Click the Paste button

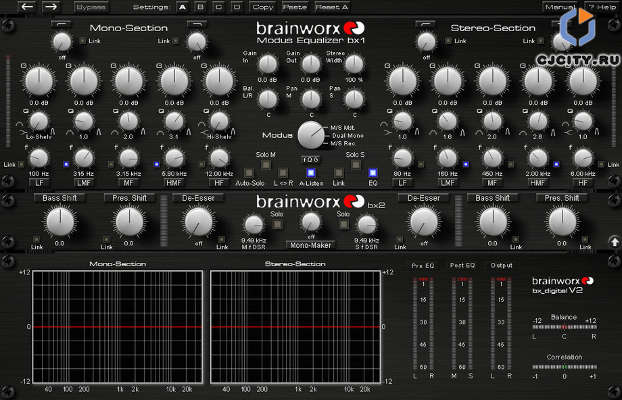tap(295, 7)
